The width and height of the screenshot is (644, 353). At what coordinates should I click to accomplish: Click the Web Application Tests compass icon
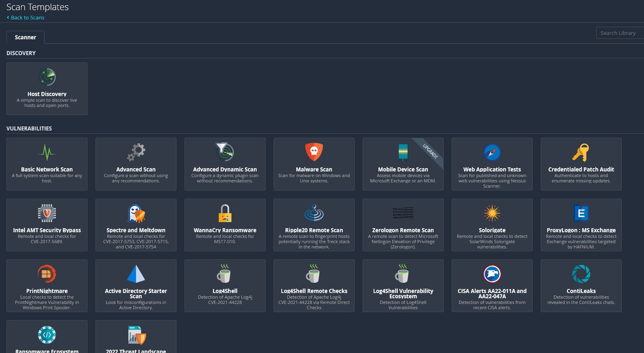click(492, 152)
